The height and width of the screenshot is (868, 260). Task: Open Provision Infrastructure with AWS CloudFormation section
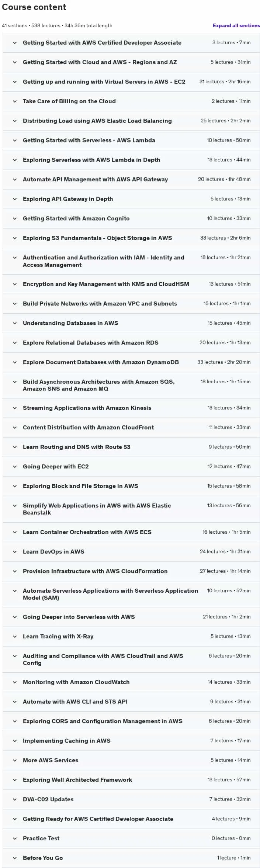131,571
